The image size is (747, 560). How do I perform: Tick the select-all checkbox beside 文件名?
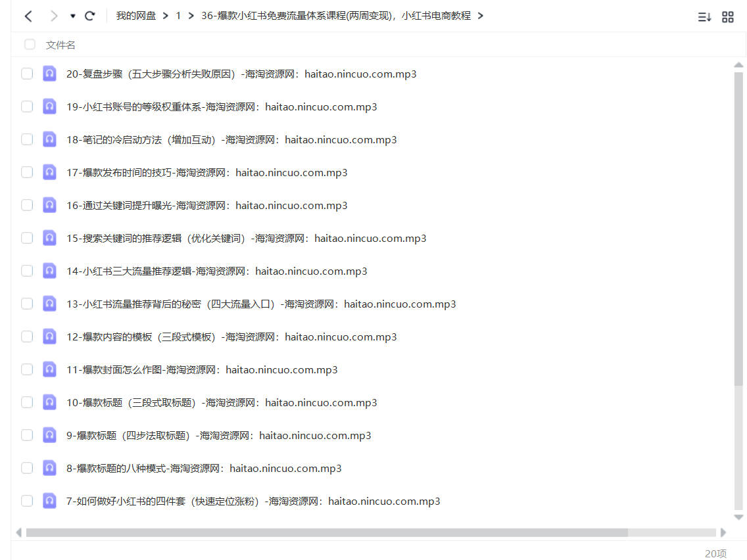[x=30, y=44]
